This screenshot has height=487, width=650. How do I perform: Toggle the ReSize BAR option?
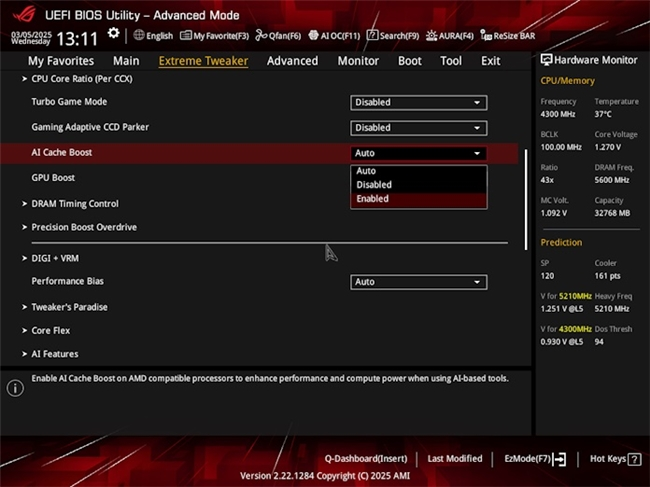(x=507, y=36)
